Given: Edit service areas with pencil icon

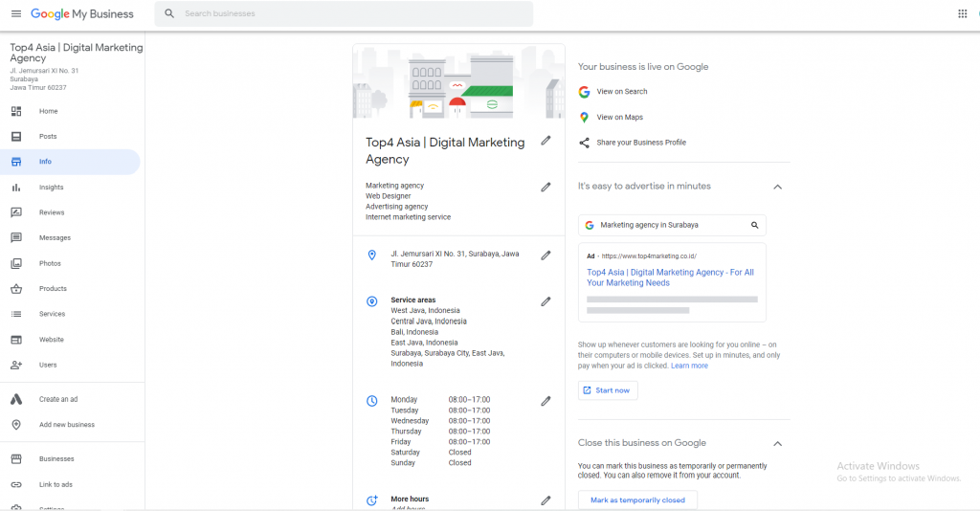Looking at the screenshot, I should pyautogui.click(x=546, y=301).
